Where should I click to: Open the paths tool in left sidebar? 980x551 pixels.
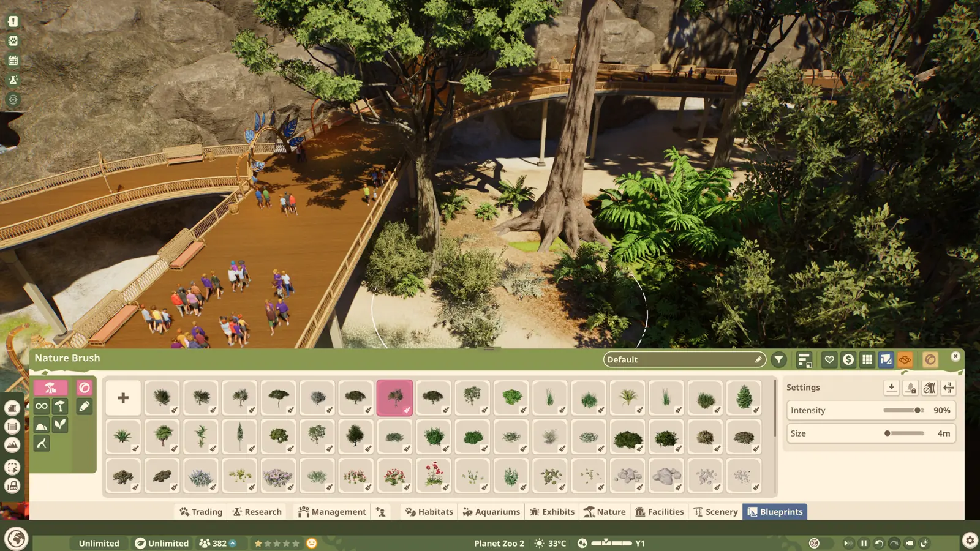click(x=12, y=408)
